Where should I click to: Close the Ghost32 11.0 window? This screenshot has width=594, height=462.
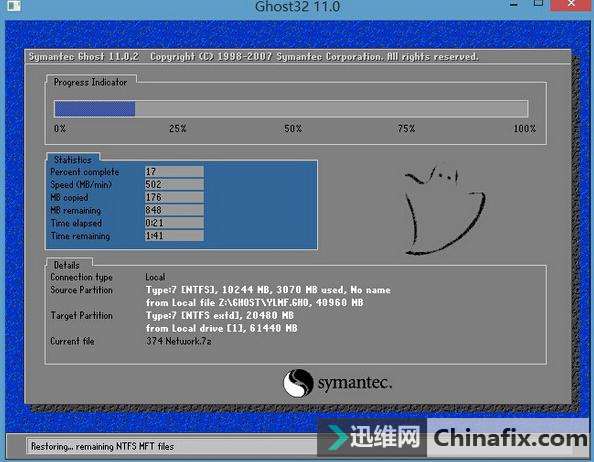[571, 5]
